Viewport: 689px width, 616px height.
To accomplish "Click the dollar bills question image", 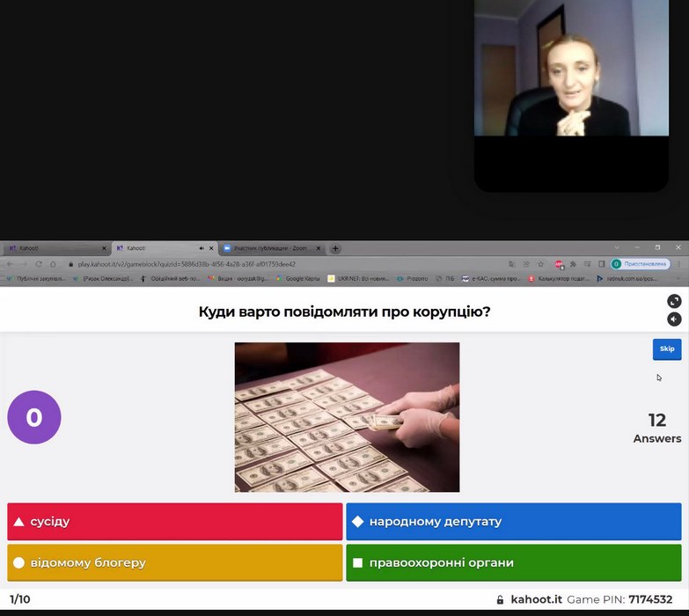I will coord(347,416).
